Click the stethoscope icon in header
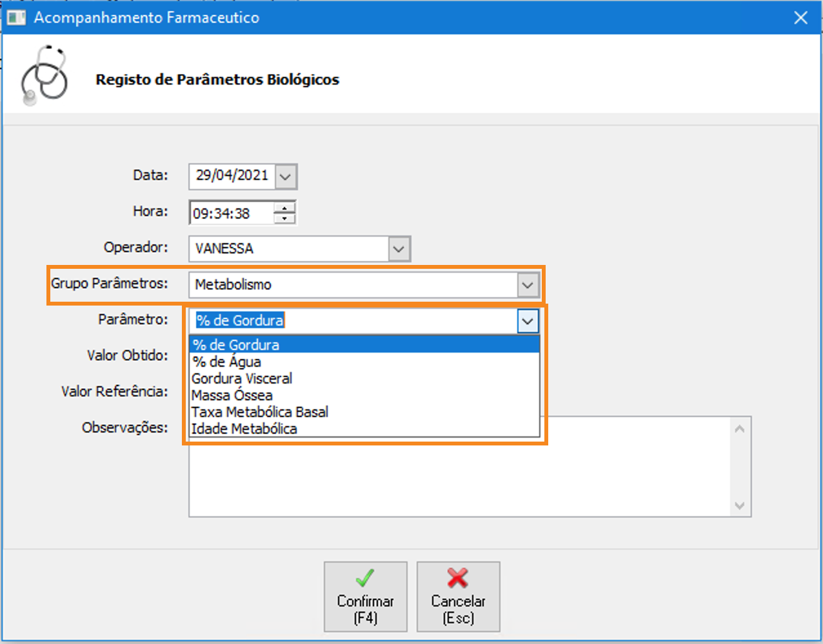 tap(44, 75)
